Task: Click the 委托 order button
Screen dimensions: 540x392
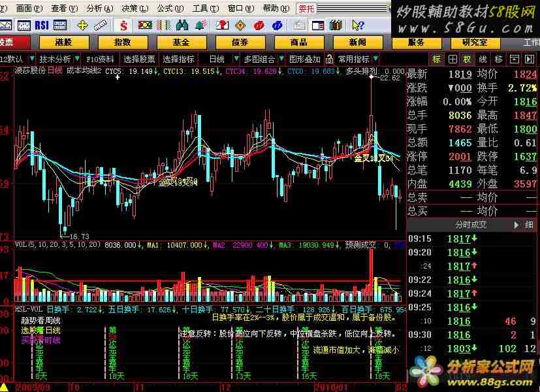Action: tap(306, 8)
